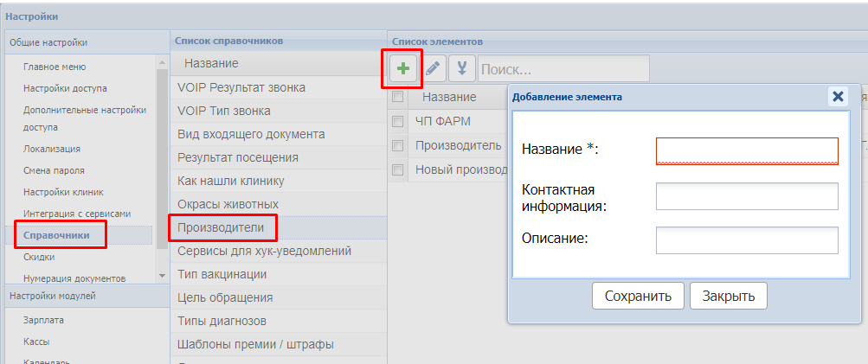868x364 pixels.
Task: Click the green plus add element icon
Action: click(x=402, y=68)
